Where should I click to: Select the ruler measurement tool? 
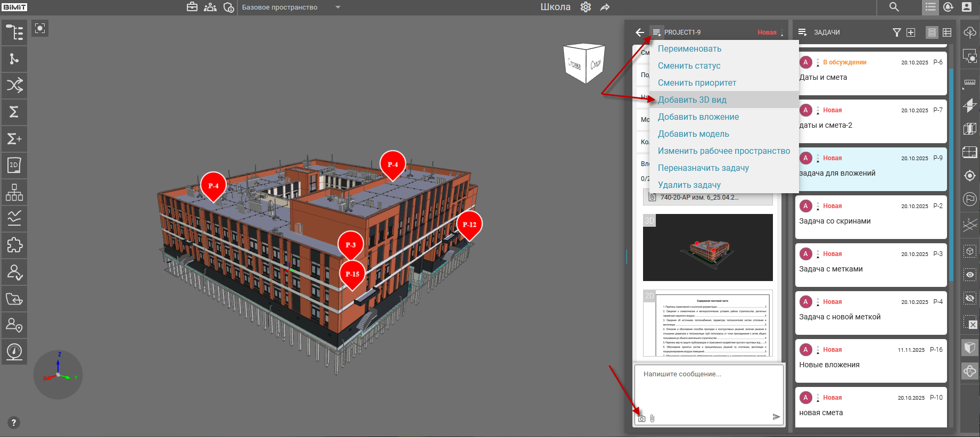point(970,83)
